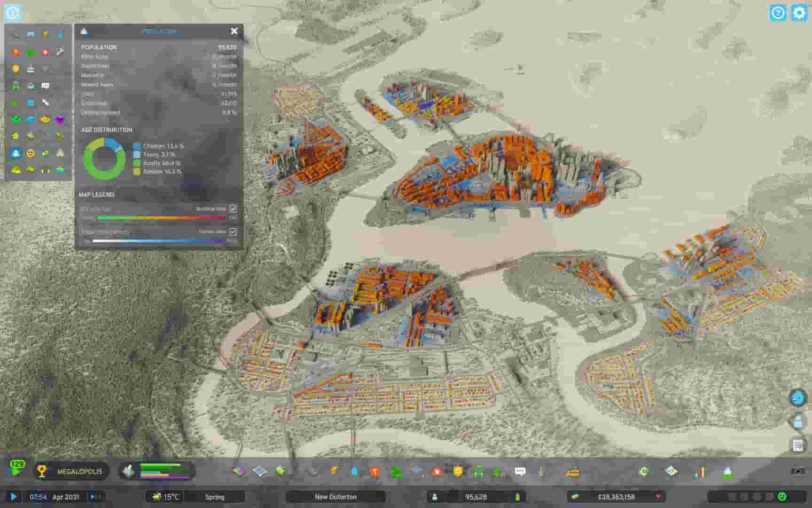The height and width of the screenshot is (508, 812).
Task: Open photo mode from the right-side icons
Action: pyautogui.click(x=797, y=397)
